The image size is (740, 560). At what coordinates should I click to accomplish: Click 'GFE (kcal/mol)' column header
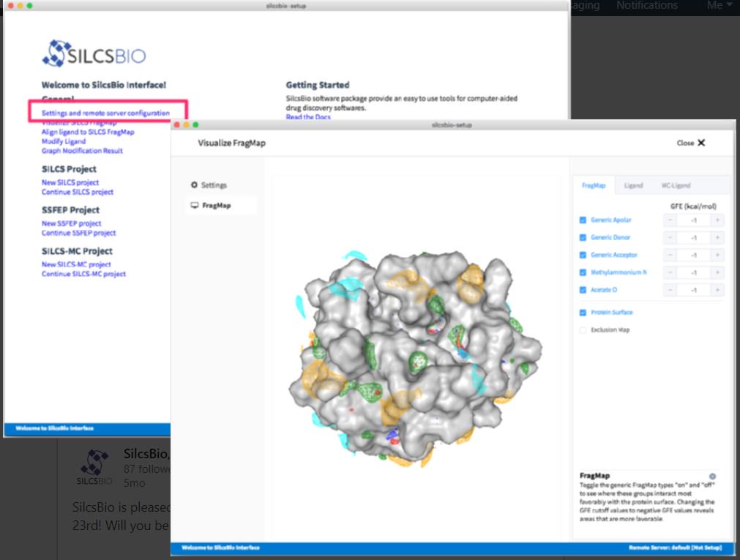coord(693,206)
